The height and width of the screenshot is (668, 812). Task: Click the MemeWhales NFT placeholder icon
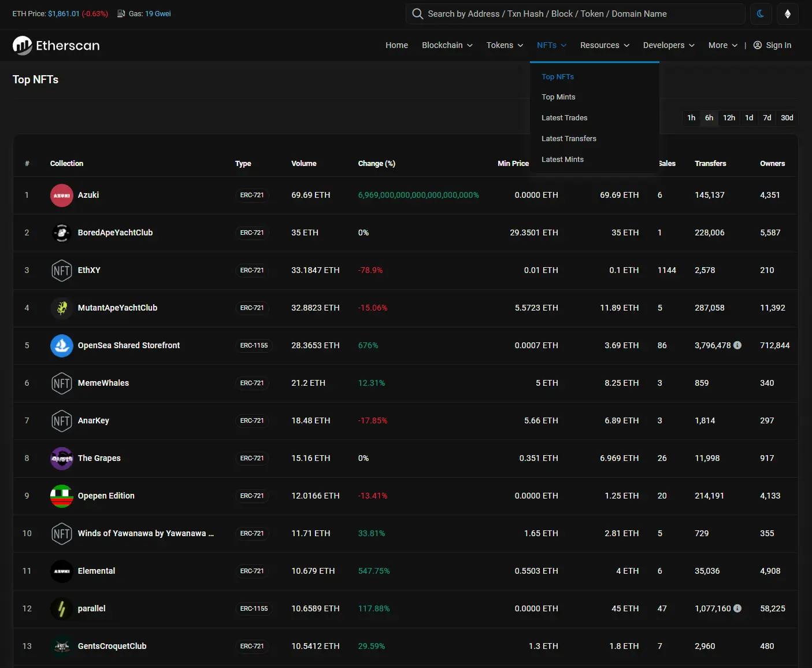[62, 383]
